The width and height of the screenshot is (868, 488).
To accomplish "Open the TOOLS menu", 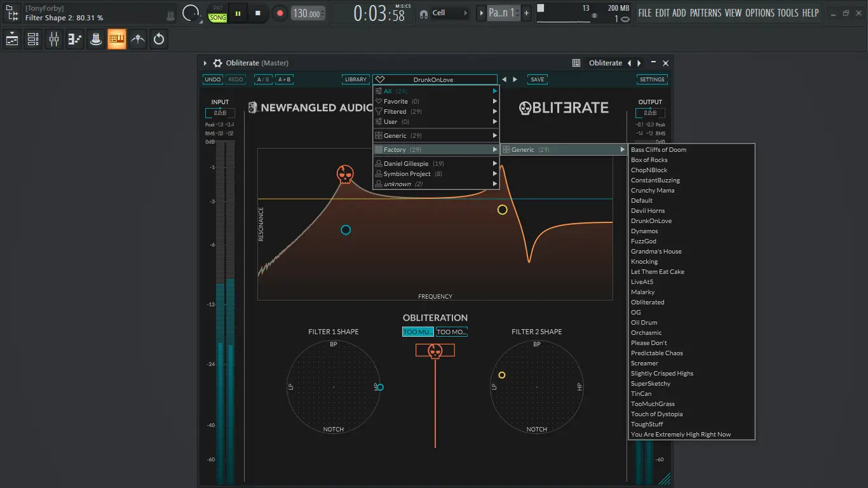I will click(788, 13).
